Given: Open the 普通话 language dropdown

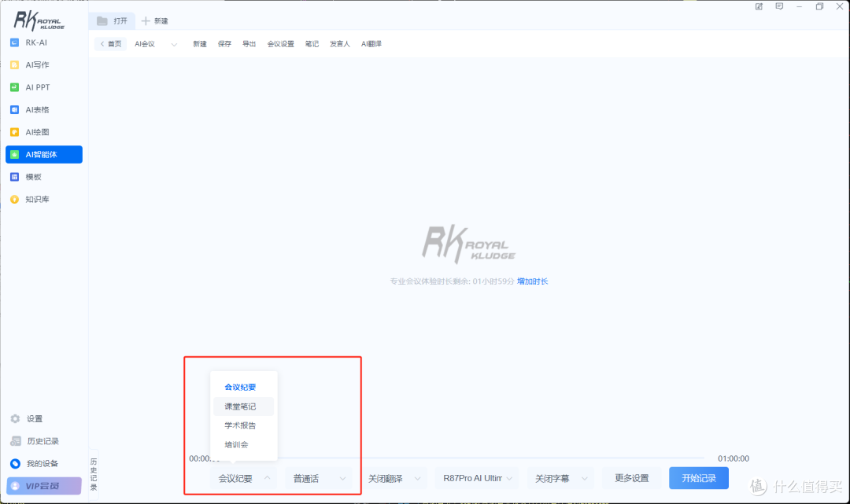Looking at the screenshot, I should pyautogui.click(x=319, y=479).
